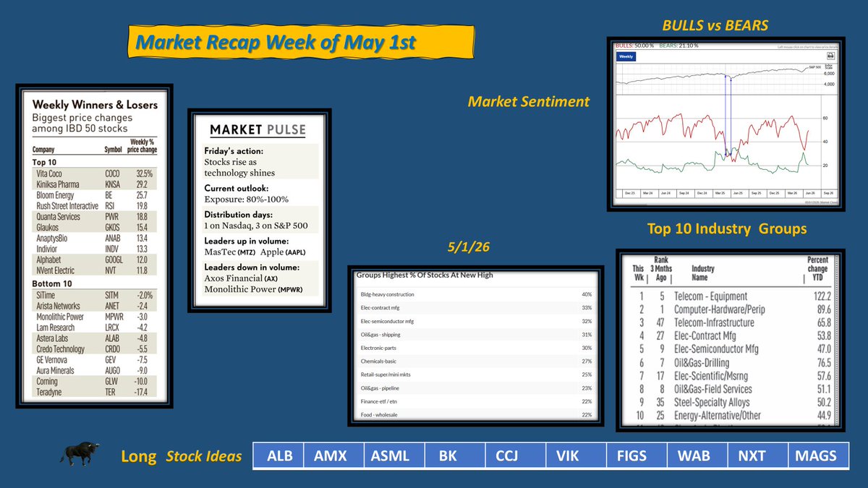
Task: Click the Aura Minerals row
Action: [93, 371]
